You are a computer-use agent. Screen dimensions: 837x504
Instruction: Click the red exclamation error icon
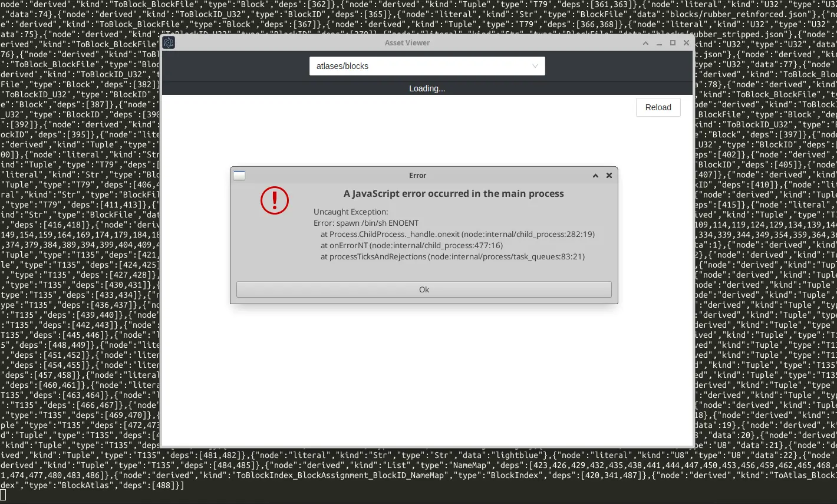coord(275,200)
